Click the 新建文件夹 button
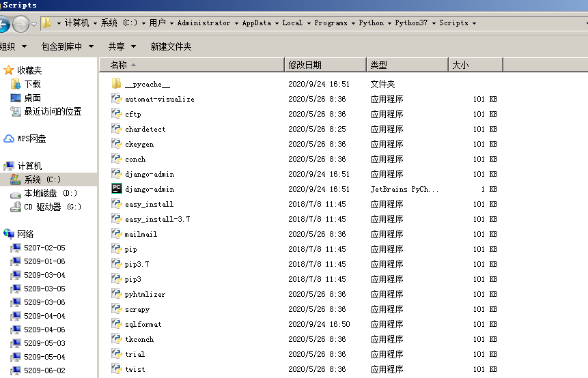Image resolution: width=588 pixels, height=378 pixels. pyautogui.click(x=171, y=46)
